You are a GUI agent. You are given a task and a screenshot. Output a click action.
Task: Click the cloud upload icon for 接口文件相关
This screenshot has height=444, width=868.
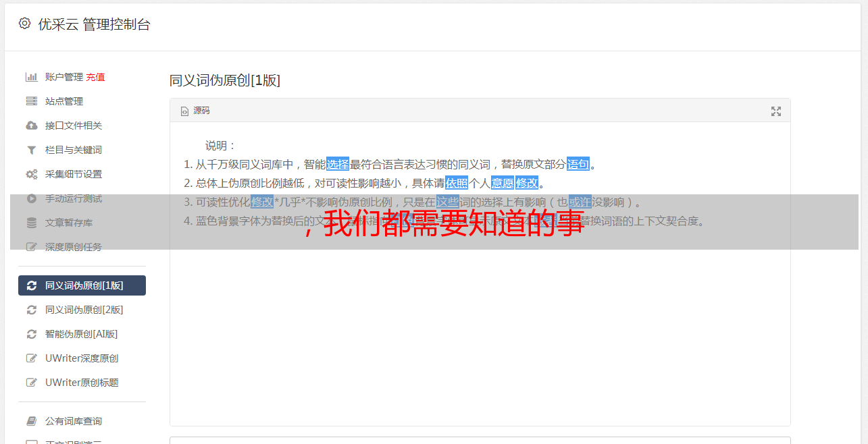(x=31, y=126)
